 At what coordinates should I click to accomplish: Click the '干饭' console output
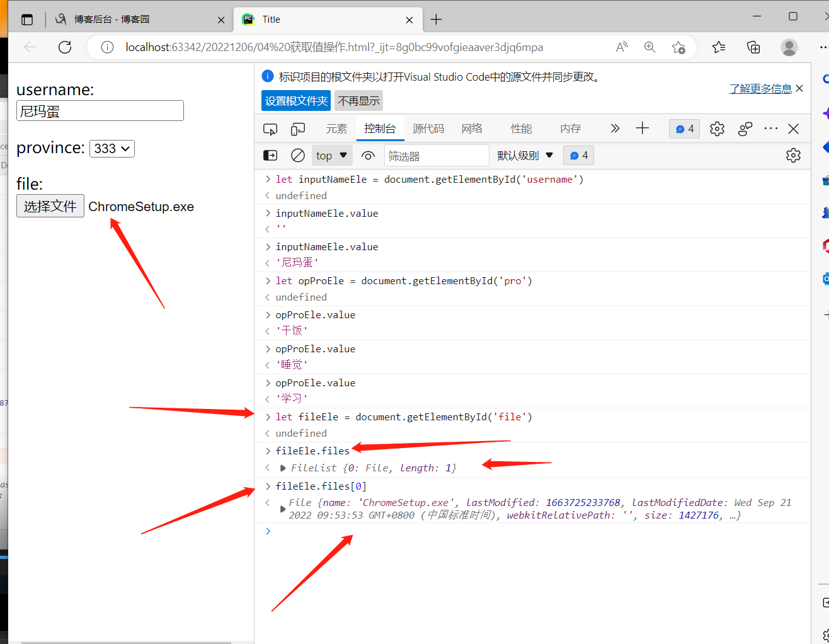[292, 330]
